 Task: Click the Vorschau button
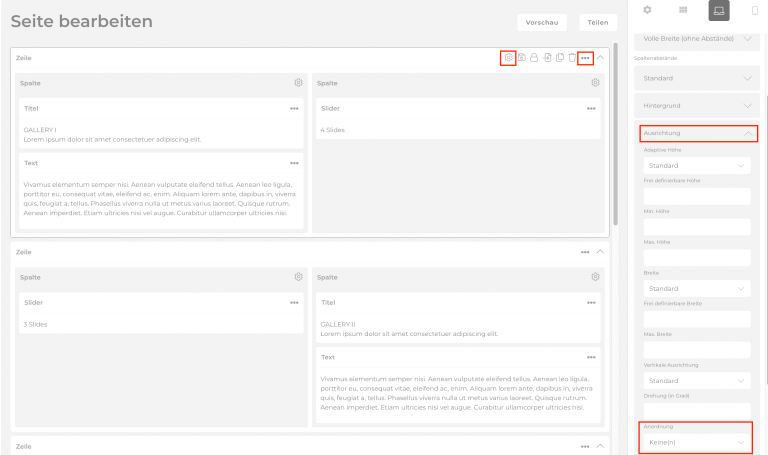(542, 22)
